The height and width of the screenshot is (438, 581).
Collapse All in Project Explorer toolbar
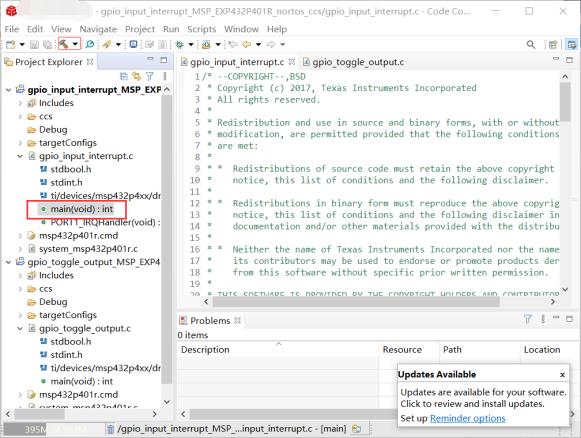pyautogui.click(x=124, y=76)
